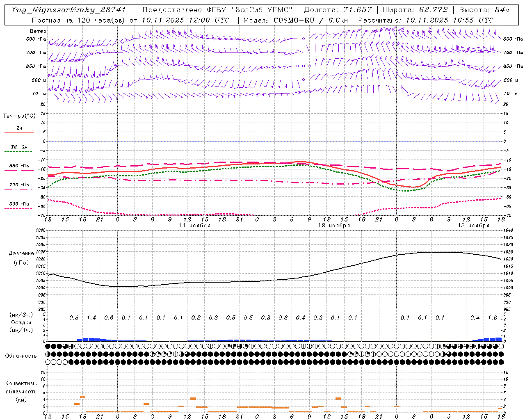
Task: Click the "Ветер" wind panel label
Action: point(38,31)
